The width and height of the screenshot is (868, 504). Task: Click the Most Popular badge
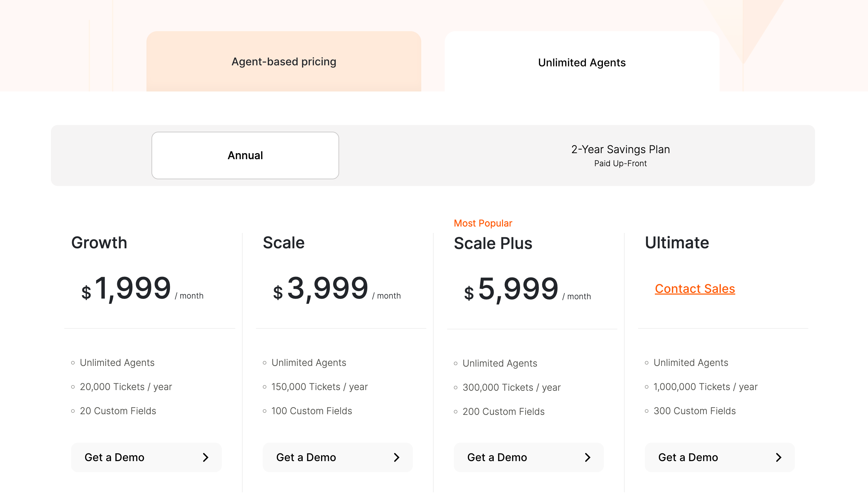point(483,223)
